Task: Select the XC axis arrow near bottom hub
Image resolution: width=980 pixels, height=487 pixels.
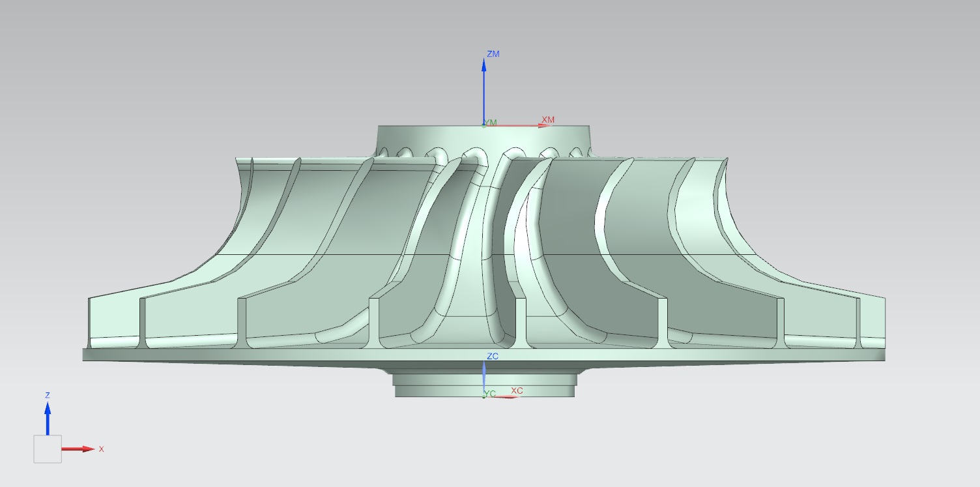Action: (x=502, y=396)
